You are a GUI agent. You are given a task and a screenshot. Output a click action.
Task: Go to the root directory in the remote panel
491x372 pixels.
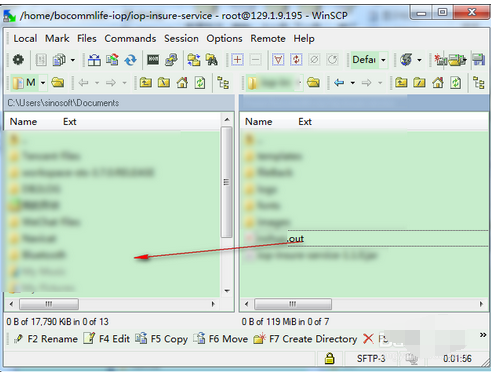tap(419, 83)
